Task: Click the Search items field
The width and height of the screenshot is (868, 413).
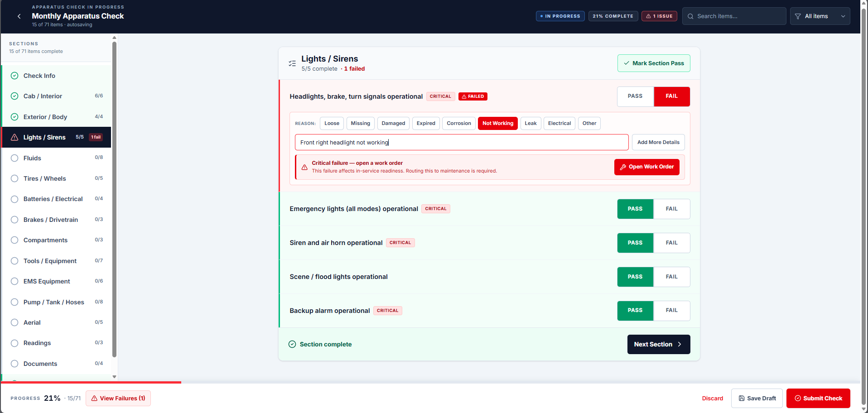Action: coord(734,16)
